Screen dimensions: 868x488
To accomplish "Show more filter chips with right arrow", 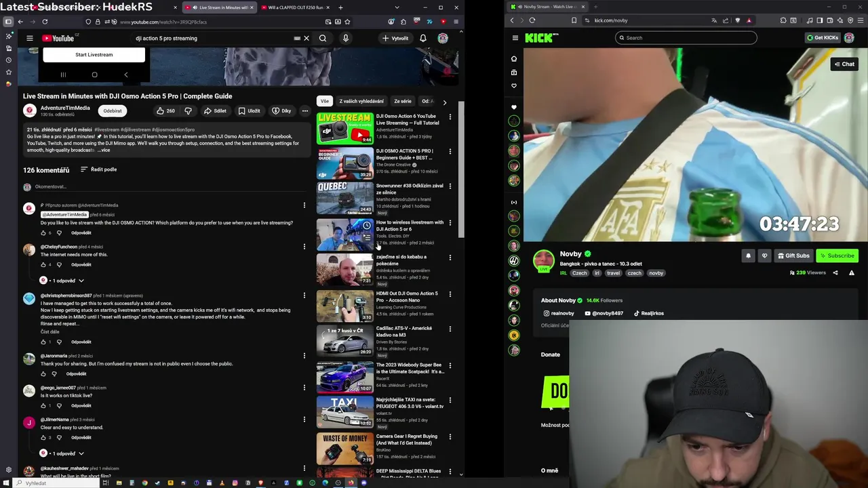I will [444, 102].
